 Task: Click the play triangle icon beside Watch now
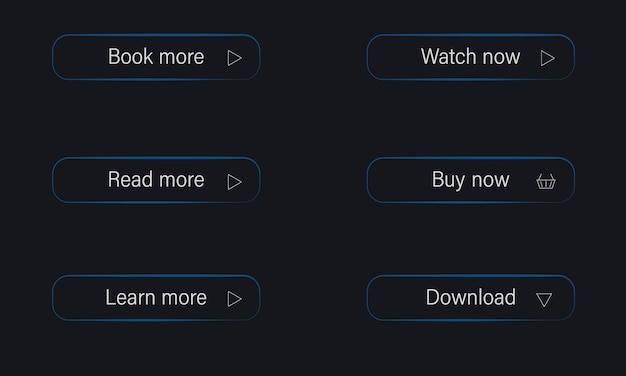coord(548,58)
